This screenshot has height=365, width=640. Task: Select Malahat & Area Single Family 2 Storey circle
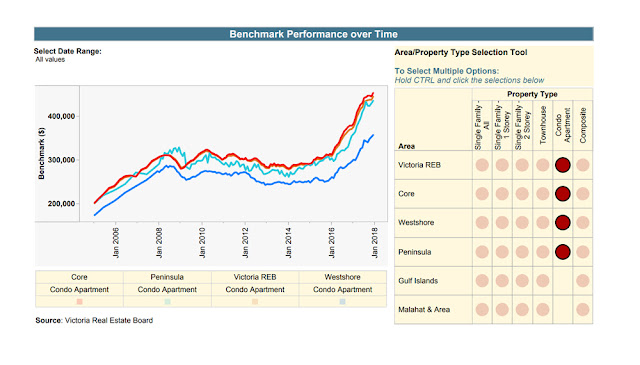(522, 309)
